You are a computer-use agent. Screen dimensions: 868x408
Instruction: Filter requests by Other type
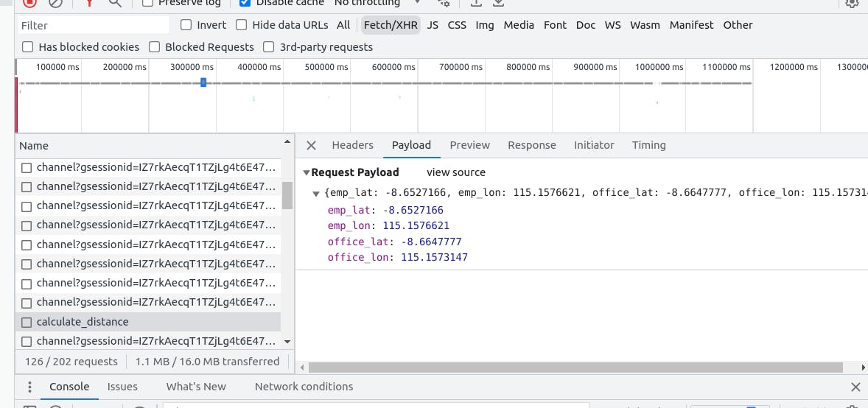[x=738, y=25]
